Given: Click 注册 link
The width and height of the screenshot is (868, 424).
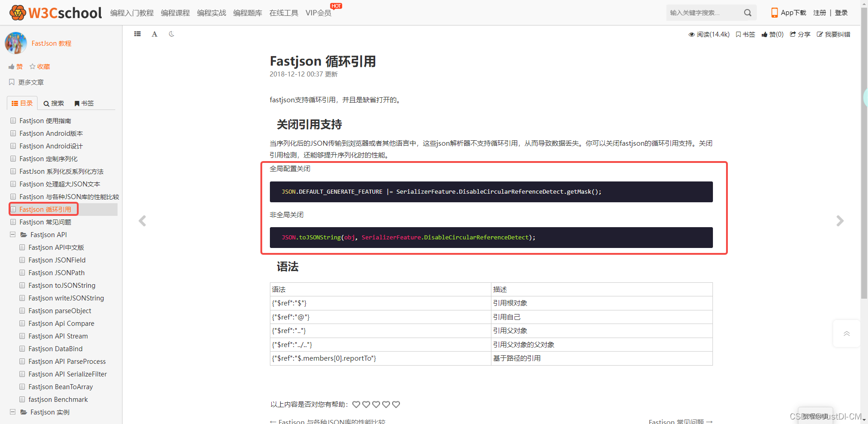Looking at the screenshot, I should [820, 13].
